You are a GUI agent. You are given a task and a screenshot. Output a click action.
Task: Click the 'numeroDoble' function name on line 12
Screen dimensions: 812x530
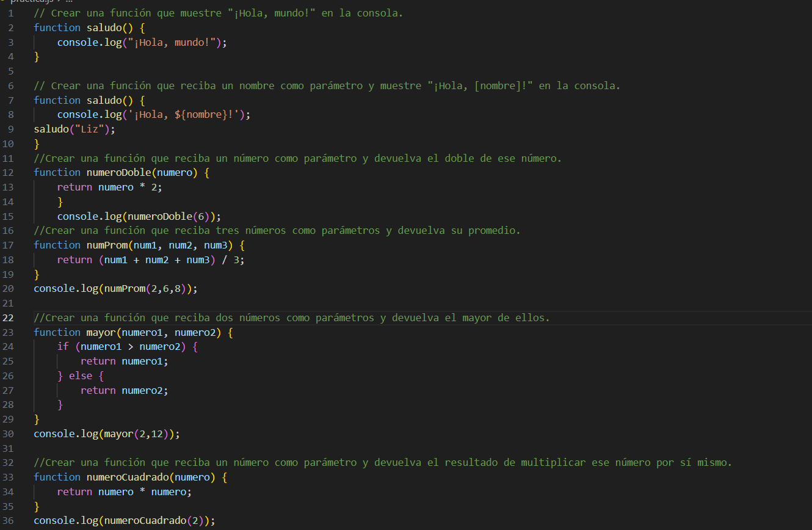(x=118, y=173)
